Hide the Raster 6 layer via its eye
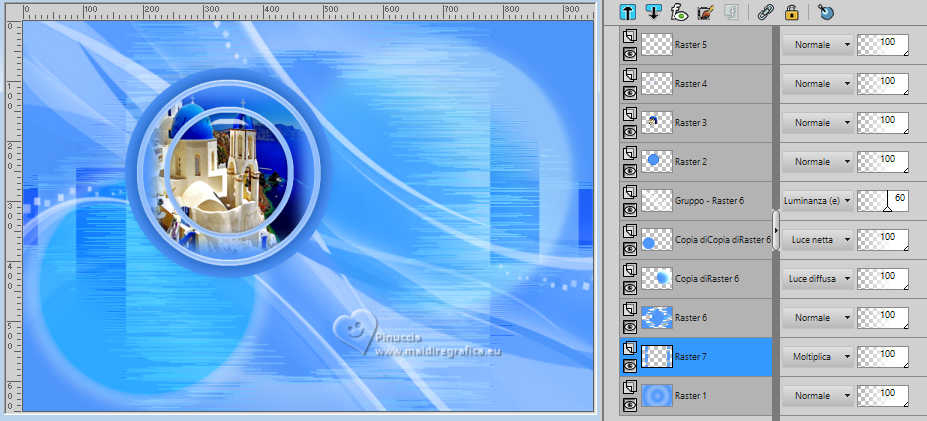 630,326
